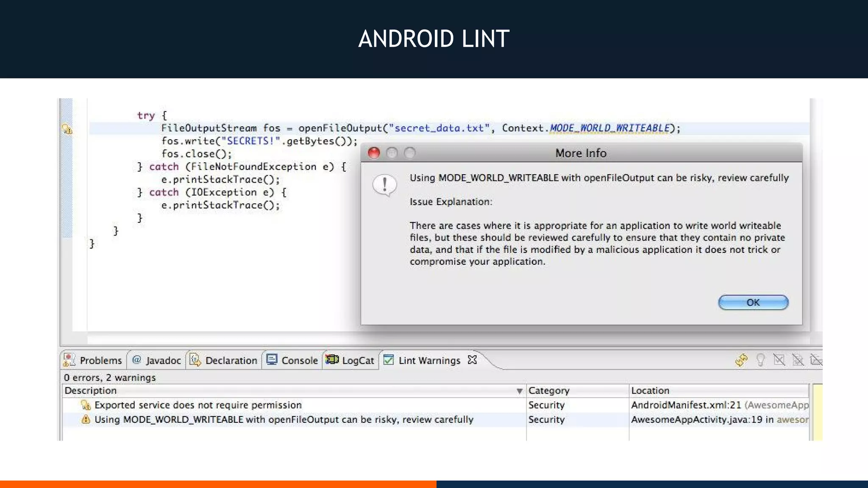Click the ignore-in-file document toolbar icon
This screenshot has width=868, height=488.
pyautogui.click(x=798, y=360)
